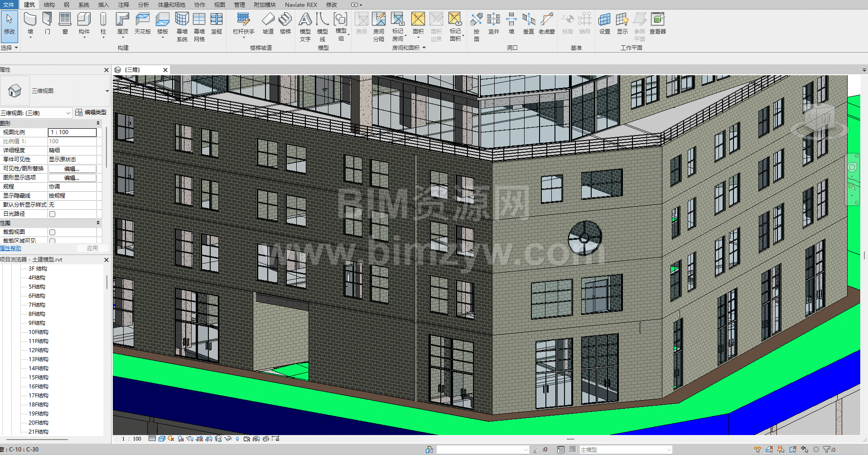868x455 pixels.
Task: Select the 幕墙系统 curtain system tool
Action: [182, 27]
